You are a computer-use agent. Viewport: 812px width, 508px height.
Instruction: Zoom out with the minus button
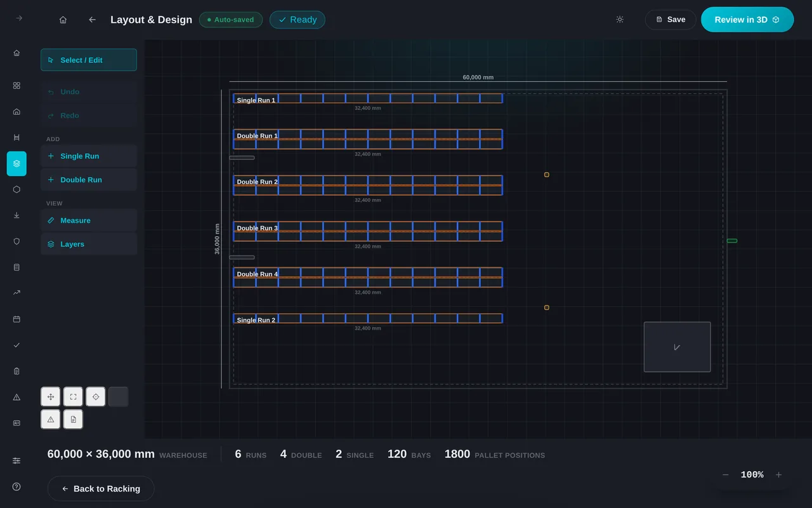(726, 475)
